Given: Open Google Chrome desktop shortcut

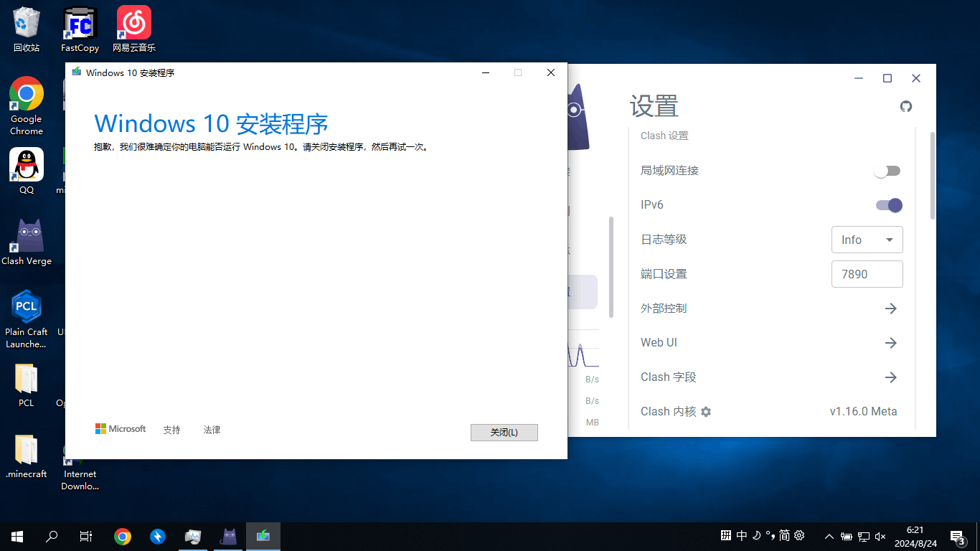Looking at the screenshot, I should (27, 106).
